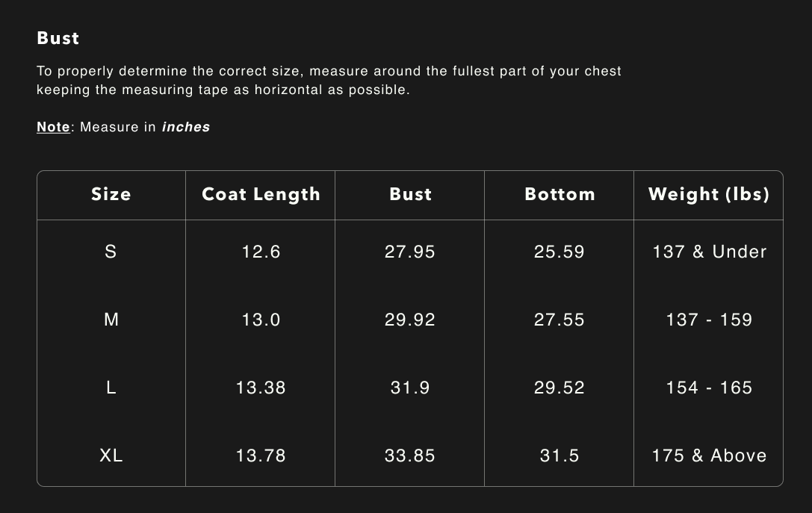Click the "Weight (lbs)" column header
The image size is (812, 513).
708,194
